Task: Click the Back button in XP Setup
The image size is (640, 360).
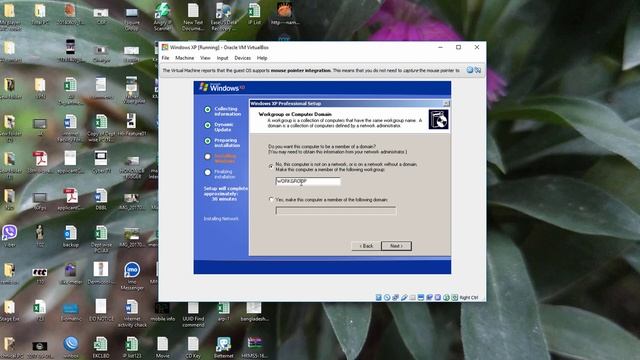Action: pyautogui.click(x=366, y=246)
